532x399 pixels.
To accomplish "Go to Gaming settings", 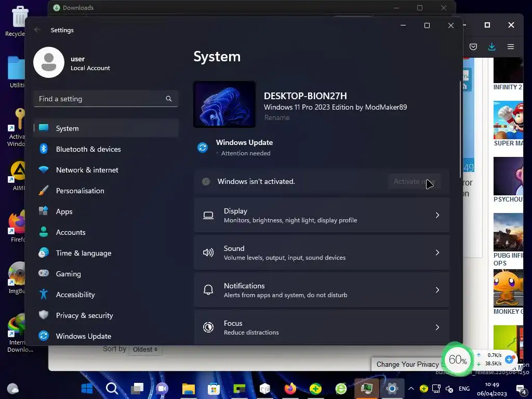I will [x=106, y=273].
